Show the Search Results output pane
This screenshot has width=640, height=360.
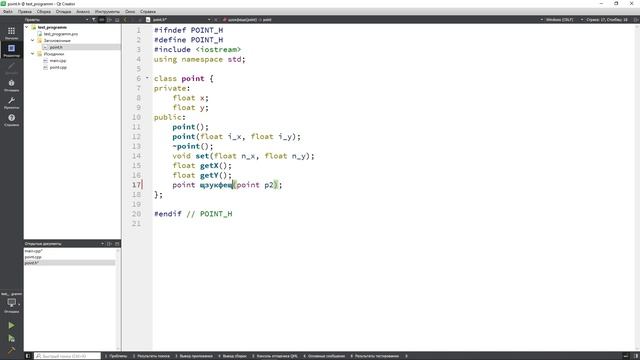(151, 356)
